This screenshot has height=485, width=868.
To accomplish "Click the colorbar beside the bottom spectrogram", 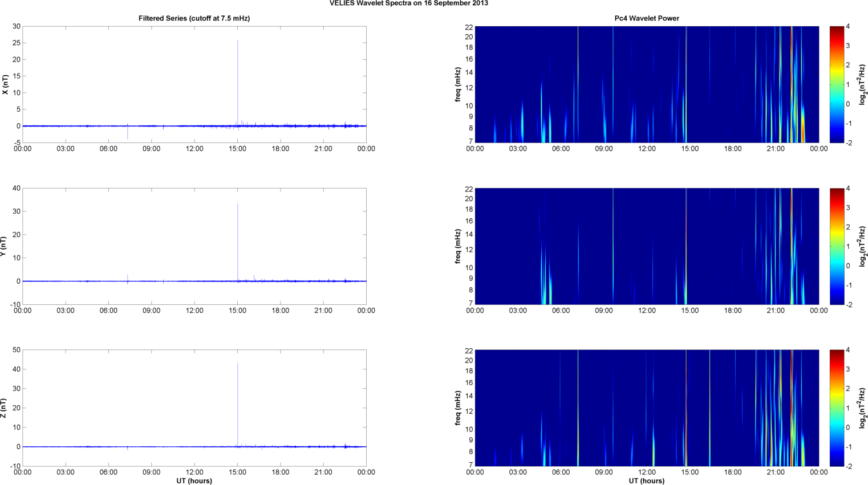I will [836, 408].
